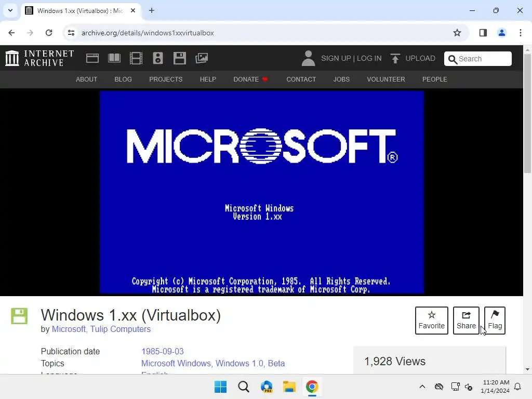View site information icon in address bar

point(71,33)
